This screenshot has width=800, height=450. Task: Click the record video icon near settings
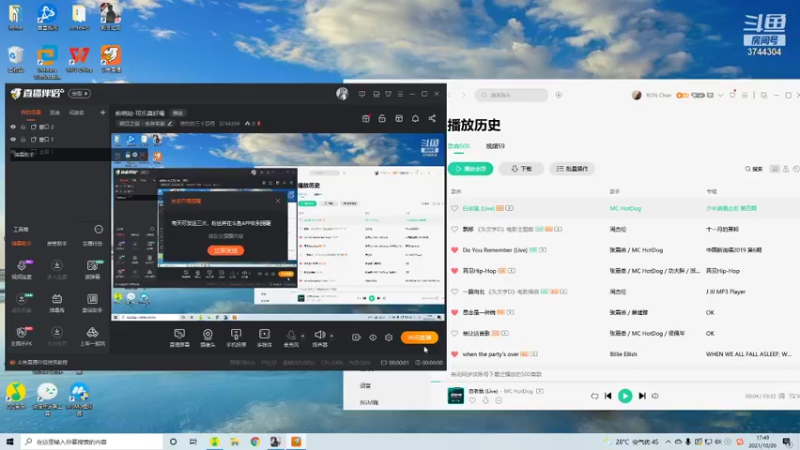coord(356,337)
